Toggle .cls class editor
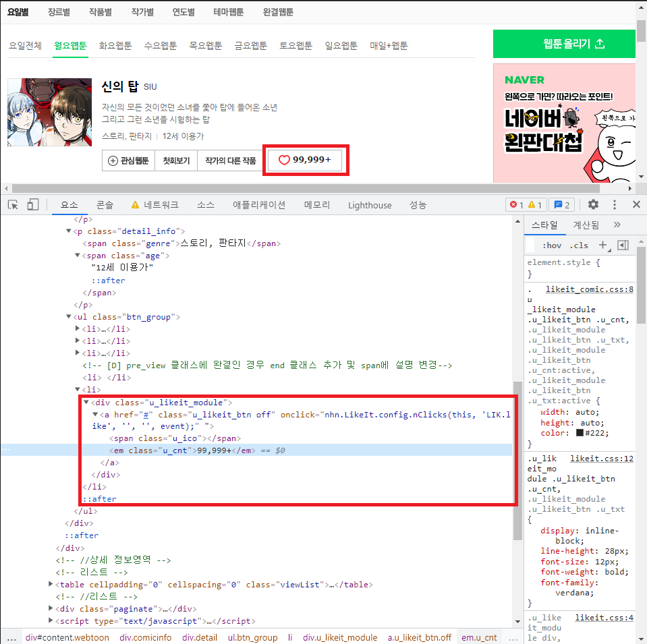Viewport: 647px width, 644px height. coord(579,245)
